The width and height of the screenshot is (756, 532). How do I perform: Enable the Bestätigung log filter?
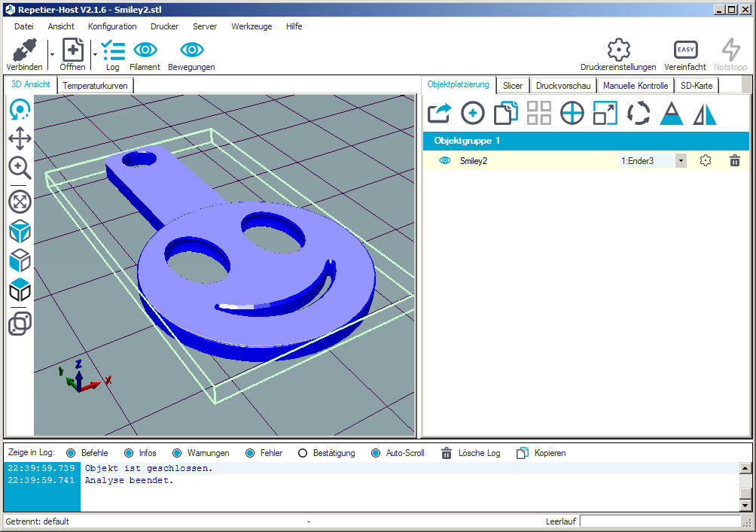303,453
